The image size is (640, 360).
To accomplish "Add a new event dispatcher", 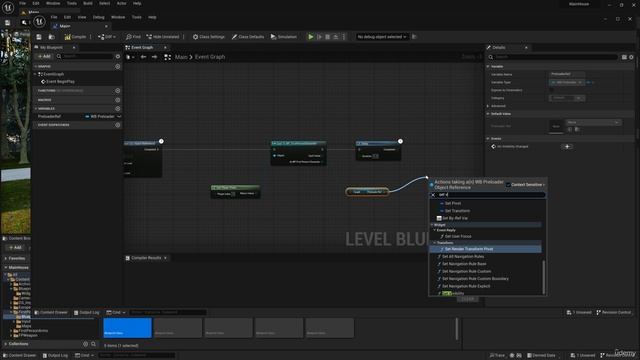I will [x=118, y=125].
